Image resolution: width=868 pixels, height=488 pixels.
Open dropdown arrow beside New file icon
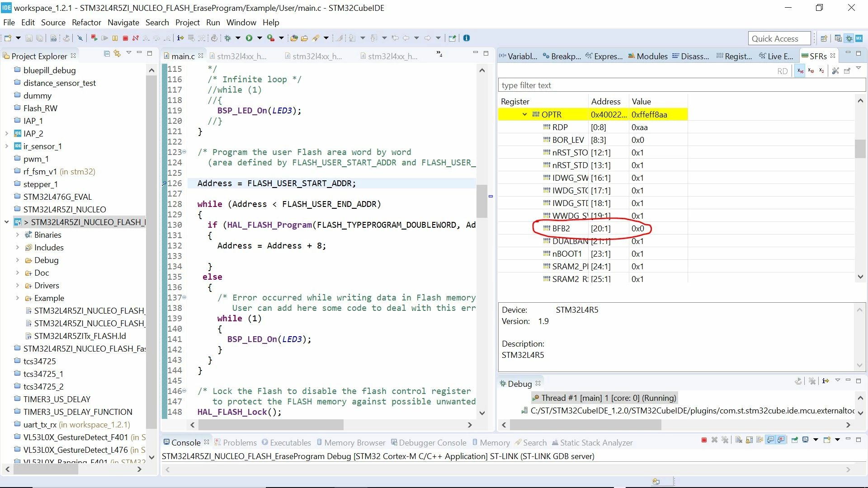(18, 38)
